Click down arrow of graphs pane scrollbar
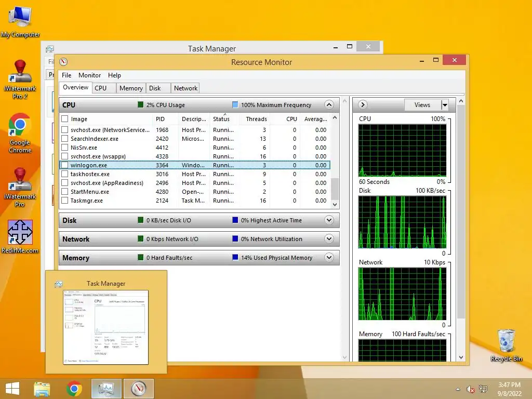Screen dimensions: 532x399 [461, 357]
